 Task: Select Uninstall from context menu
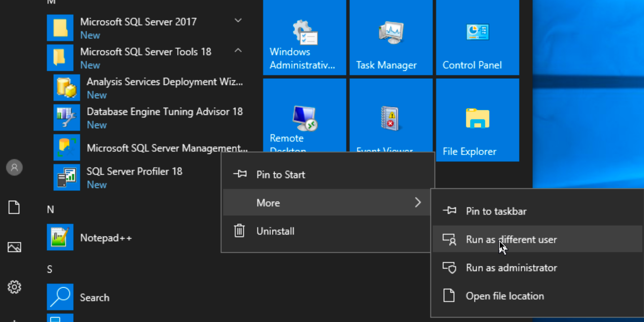tap(326, 231)
